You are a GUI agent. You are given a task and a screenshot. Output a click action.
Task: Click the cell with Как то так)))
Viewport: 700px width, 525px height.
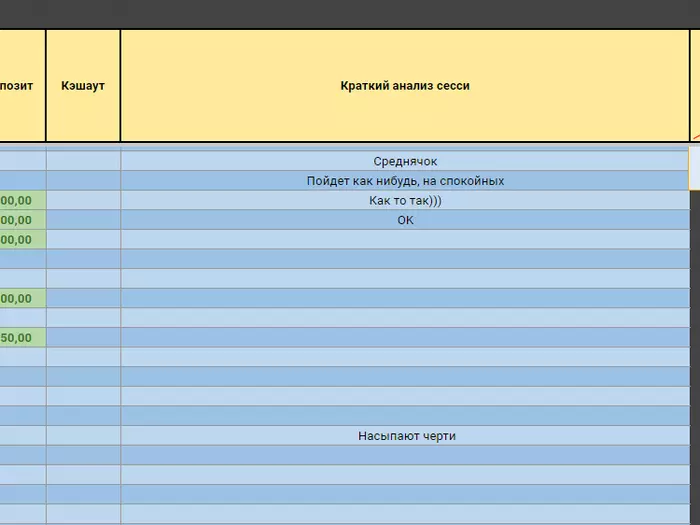point(405,200)
